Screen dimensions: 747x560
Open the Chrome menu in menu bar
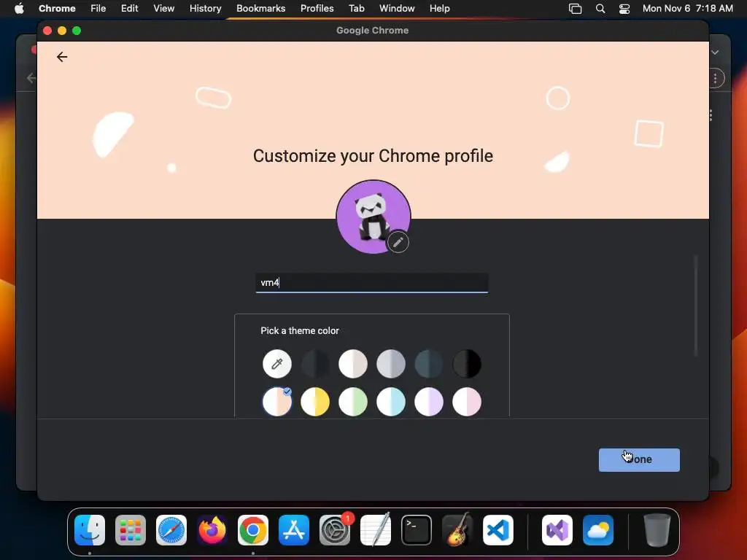(x=57, y=9)
